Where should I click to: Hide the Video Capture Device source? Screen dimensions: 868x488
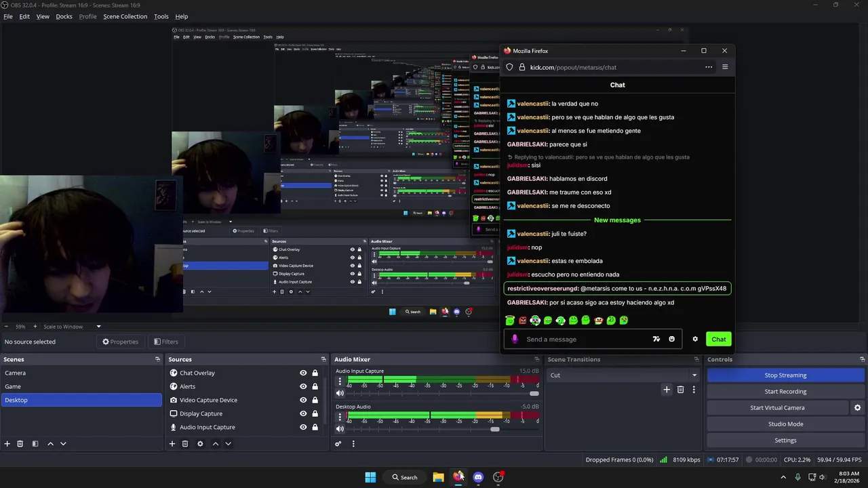click(x=303, y=400)
